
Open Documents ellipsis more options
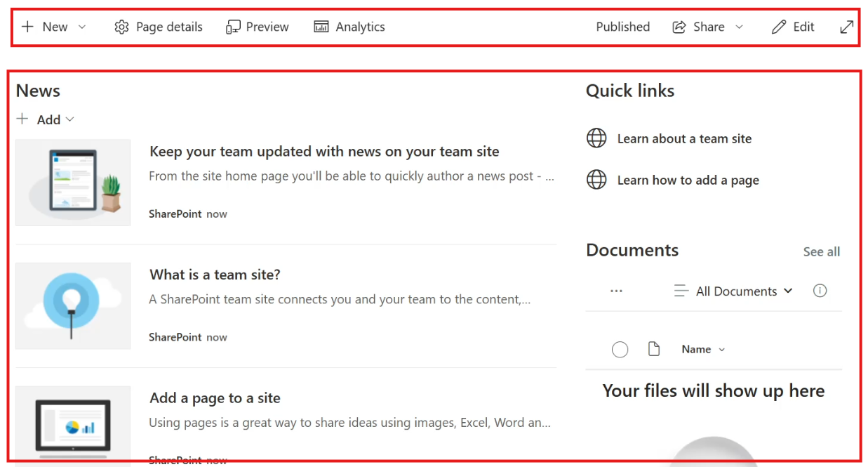tap(616, 291)
